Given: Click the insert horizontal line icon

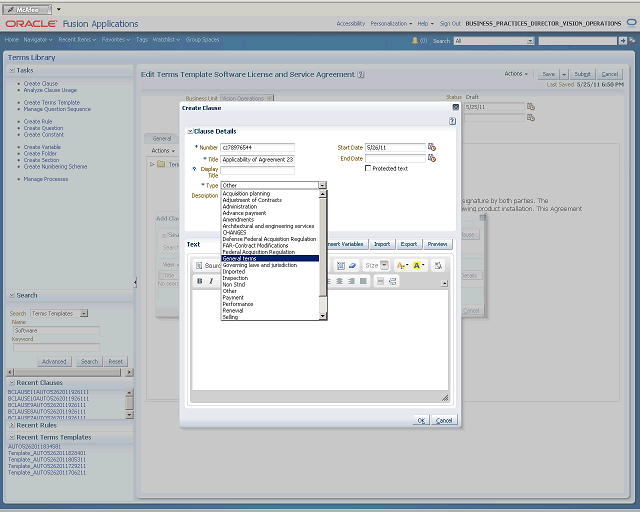Looking at the screenshot, I should click(380, 281).
